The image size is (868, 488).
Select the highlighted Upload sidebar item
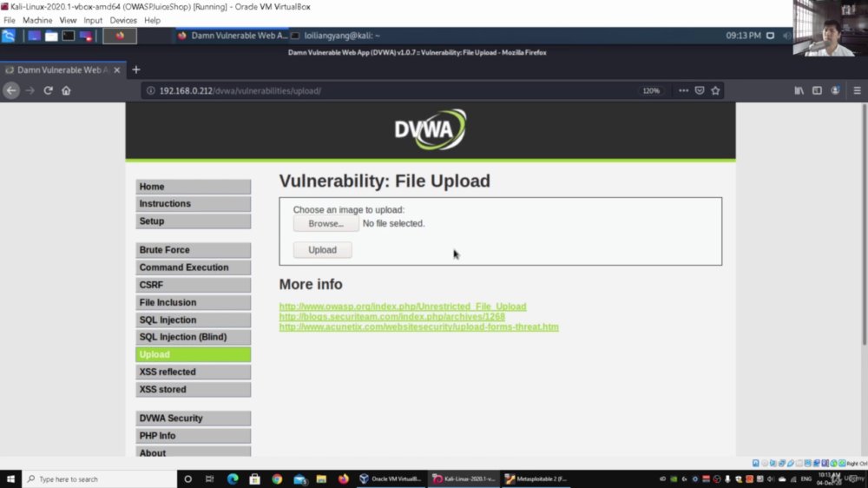[x=194, y=354]
